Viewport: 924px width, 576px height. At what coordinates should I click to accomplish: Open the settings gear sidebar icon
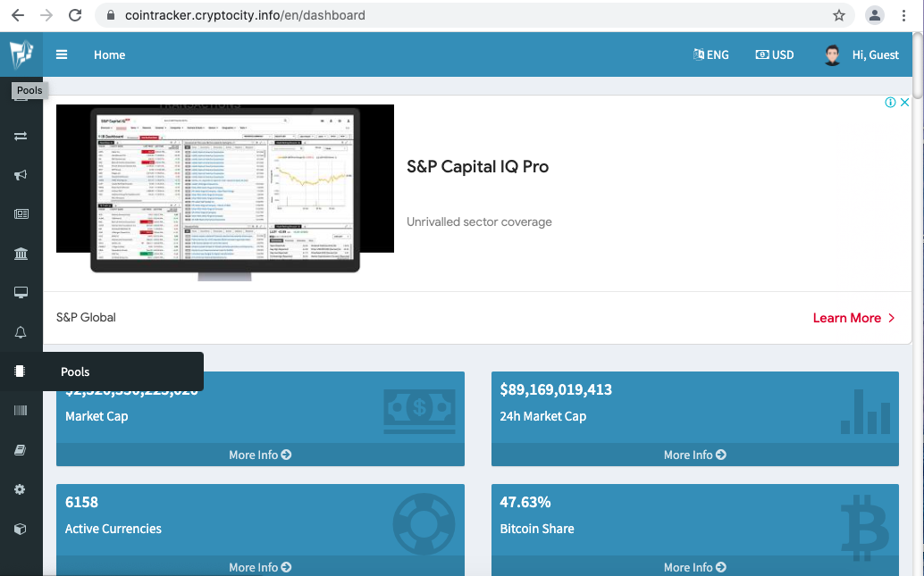20,489
